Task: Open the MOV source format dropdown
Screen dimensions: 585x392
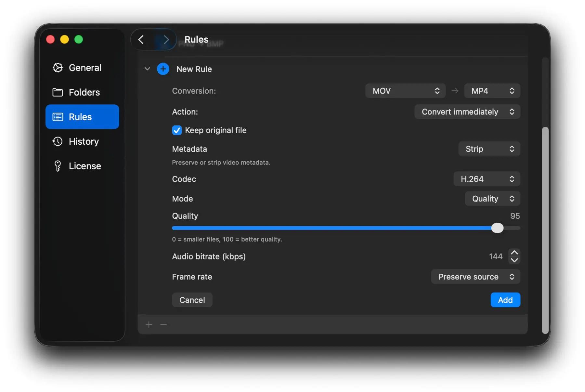Action: pos(405,91)
